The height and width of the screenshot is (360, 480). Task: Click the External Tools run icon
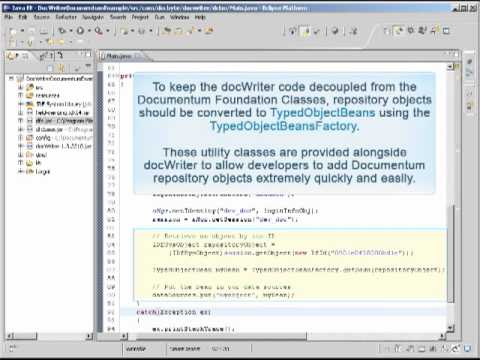99,31
